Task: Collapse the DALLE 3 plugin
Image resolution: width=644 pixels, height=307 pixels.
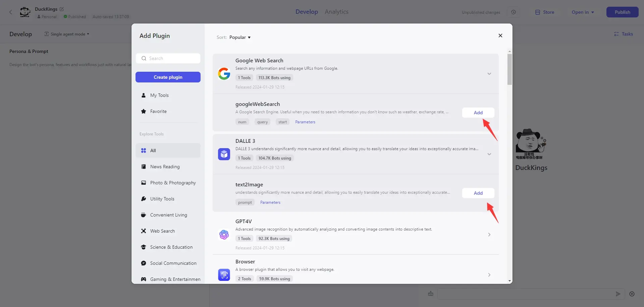Action: pyautogui.click(x=489, y=154)
